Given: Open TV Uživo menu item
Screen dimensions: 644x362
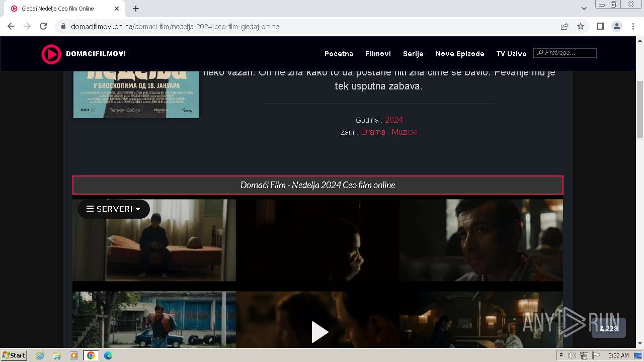Looking at the screenshot, I should pos(511,54).
